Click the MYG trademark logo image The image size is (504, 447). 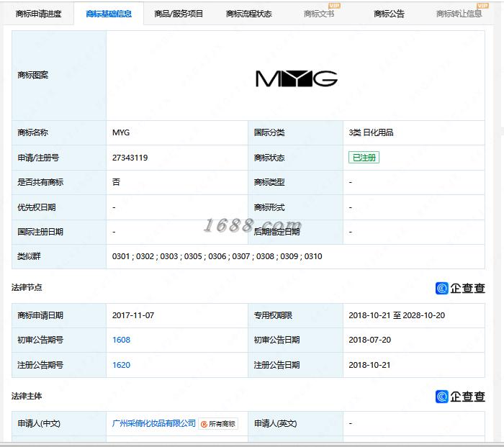tap(297, 78)
